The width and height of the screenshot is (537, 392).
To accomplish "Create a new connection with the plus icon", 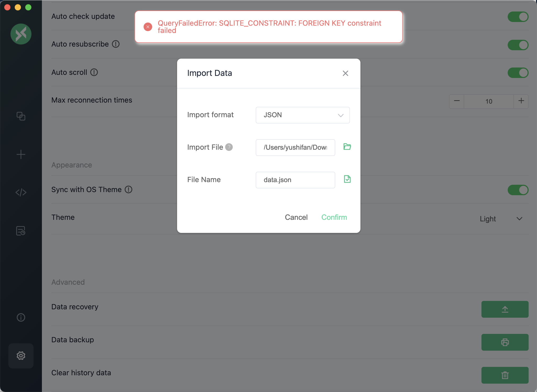I will click(21, 154).
